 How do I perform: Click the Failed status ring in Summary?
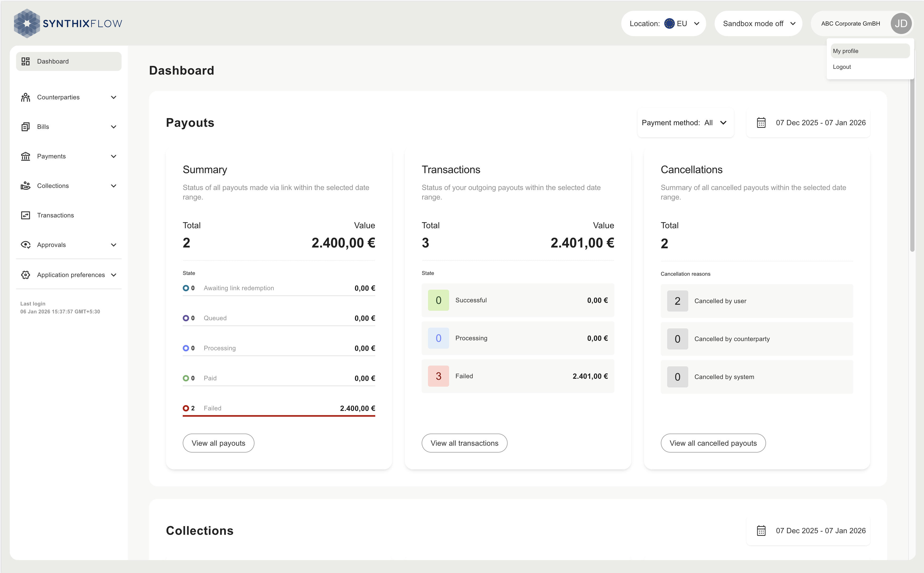pos(186,408)
